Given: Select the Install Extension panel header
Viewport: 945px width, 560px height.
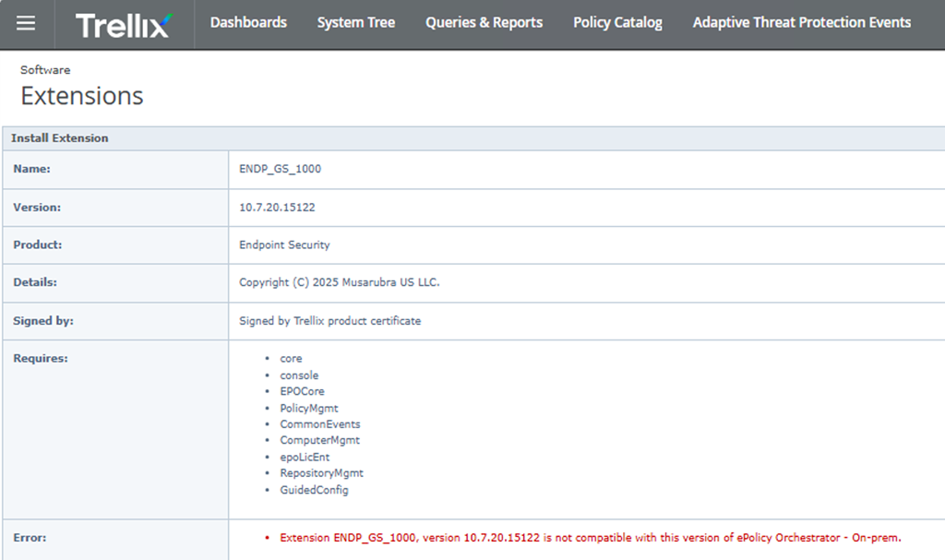Looking at the screenshot, I should (60, 138).
